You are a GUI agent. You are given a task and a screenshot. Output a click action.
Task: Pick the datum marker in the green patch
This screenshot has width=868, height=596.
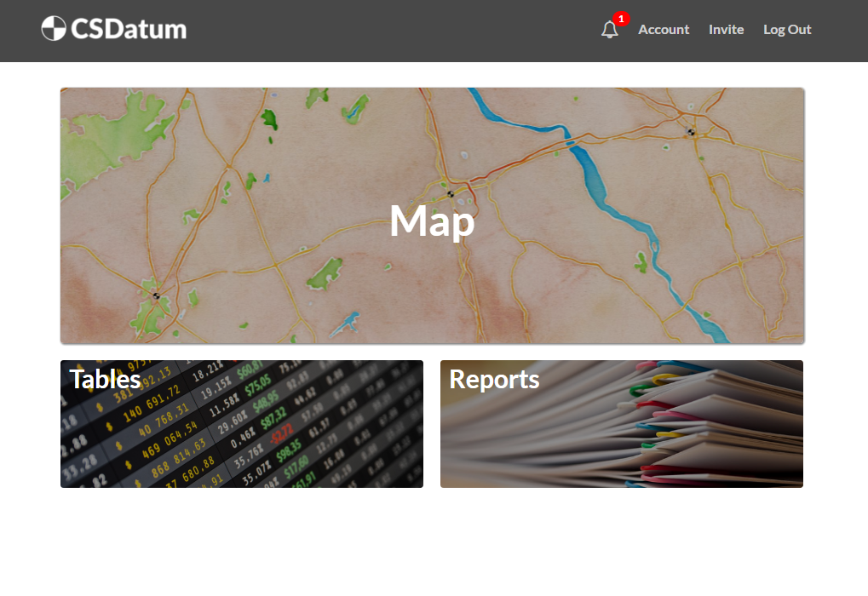156,295
